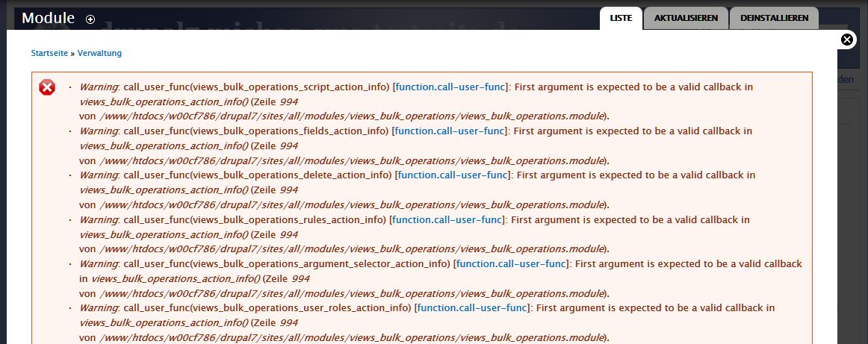Close the overlay with the X icon

tap(848, 40)
